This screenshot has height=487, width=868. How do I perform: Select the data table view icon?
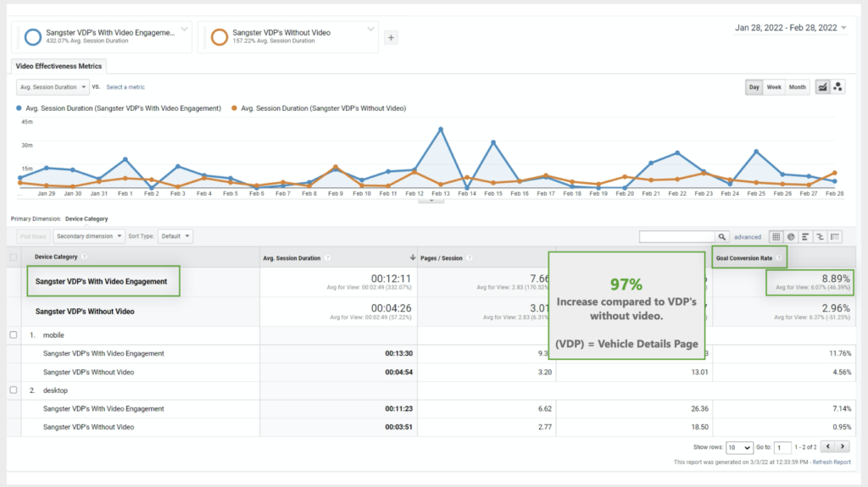click(x=776, y=237)
